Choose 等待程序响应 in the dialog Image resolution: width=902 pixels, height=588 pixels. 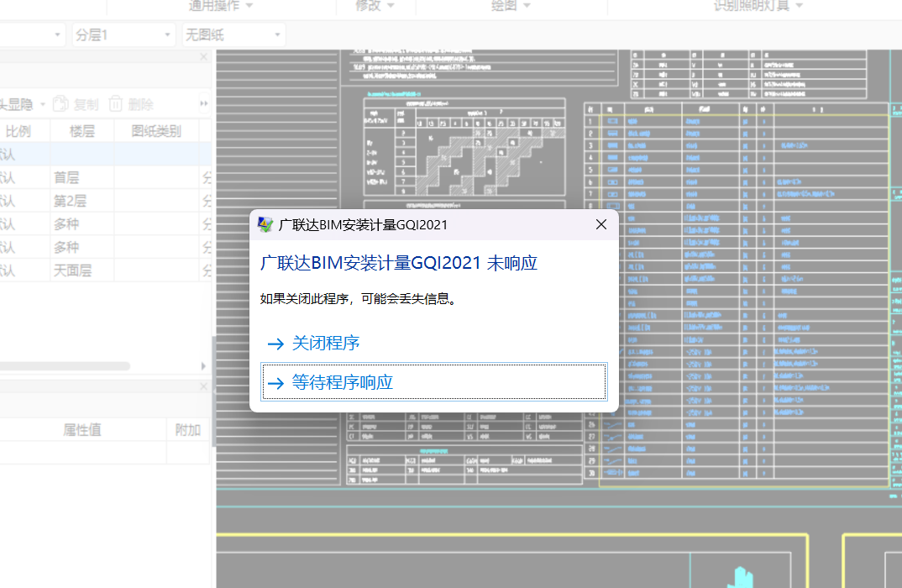(434, 382)
